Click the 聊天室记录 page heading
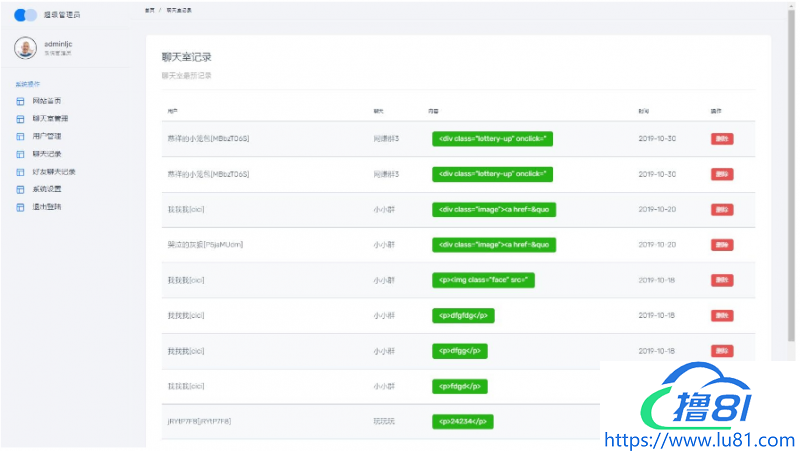Image resolution: width=800 pixels, height=451 pixels. click(x=187, y=57)
